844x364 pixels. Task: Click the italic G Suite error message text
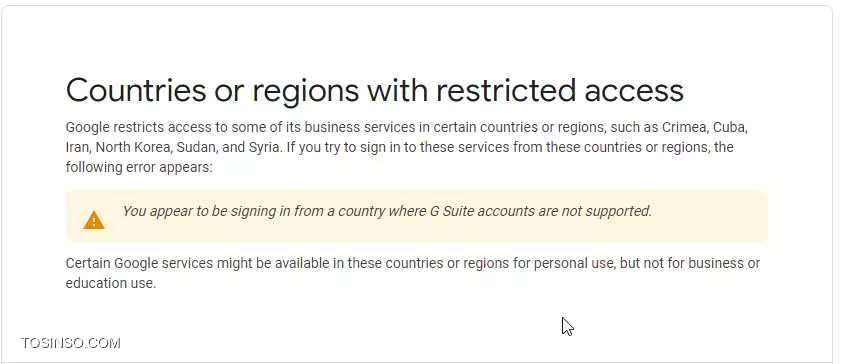[387, 211]
